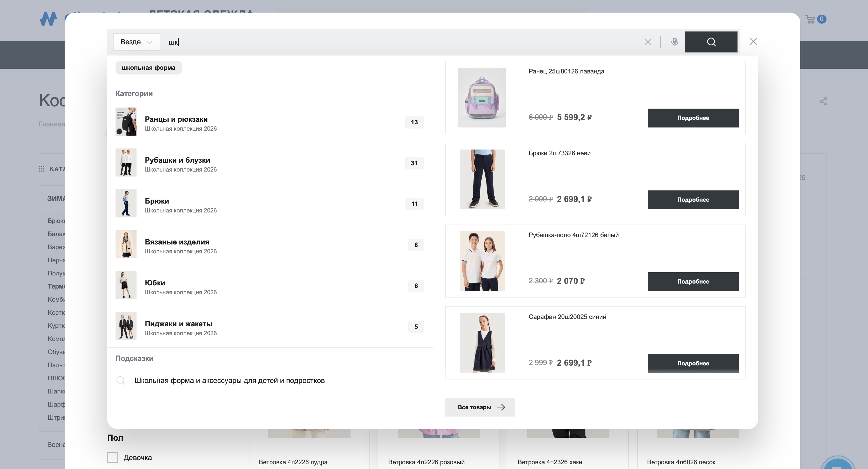The width and height of the screenshot is (868, 469).
Task: Click the share icon on page
Action: coord(823,101)
